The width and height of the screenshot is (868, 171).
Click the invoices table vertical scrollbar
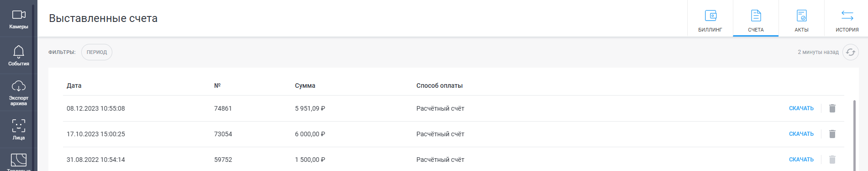(854, 135)
